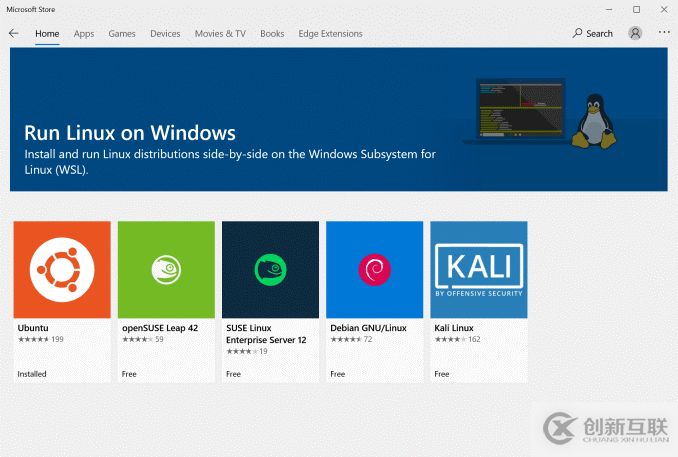Minimize the Microsoft Store window
The image size is (678, 457).
tap(609, 9)
